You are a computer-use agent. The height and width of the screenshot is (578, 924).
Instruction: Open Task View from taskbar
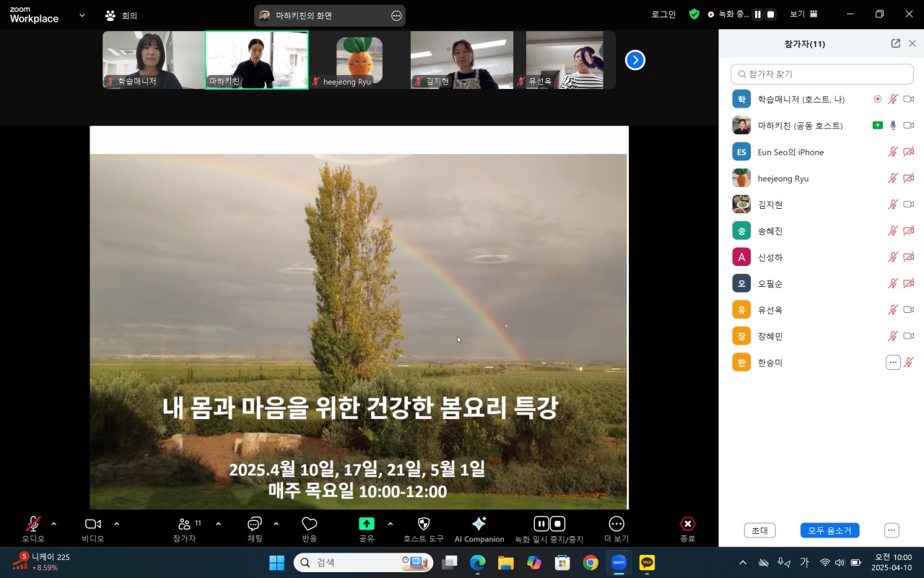coord(450,562)
